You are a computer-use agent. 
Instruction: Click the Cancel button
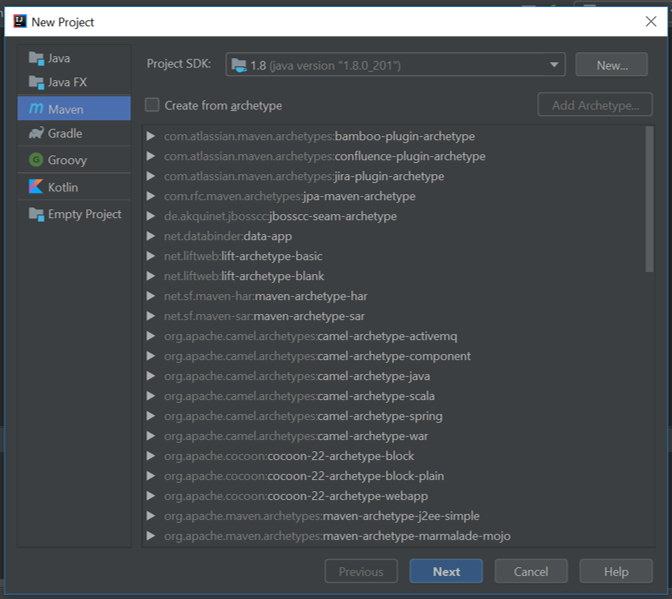click(531, 571)
